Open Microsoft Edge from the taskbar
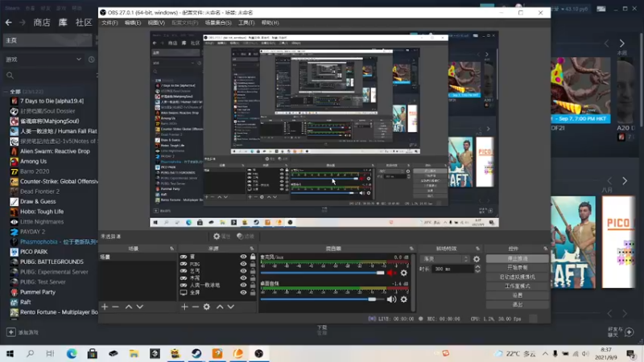Viewport: 644px width, 362px height. [x=72, y=353]
